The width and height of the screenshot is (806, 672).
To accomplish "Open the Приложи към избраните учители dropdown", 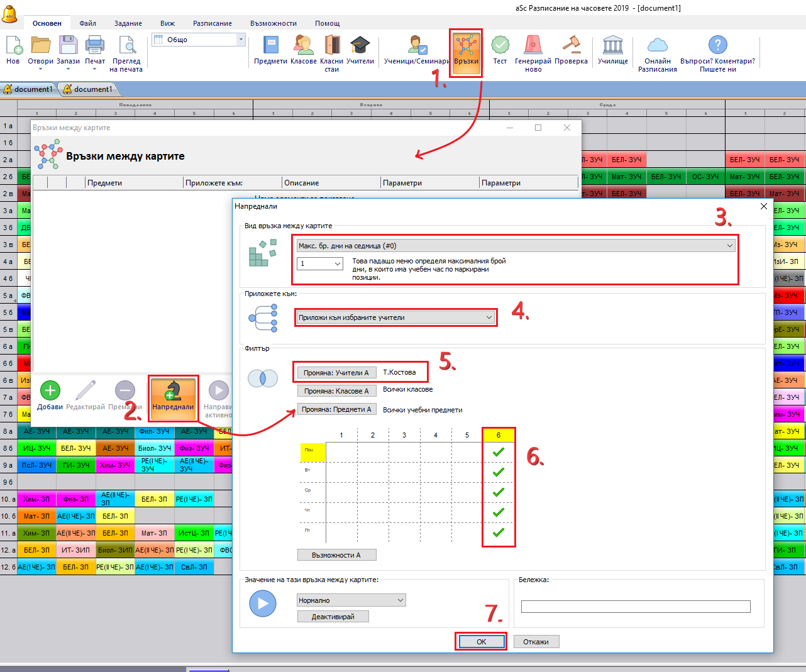I will coord(489,317).
